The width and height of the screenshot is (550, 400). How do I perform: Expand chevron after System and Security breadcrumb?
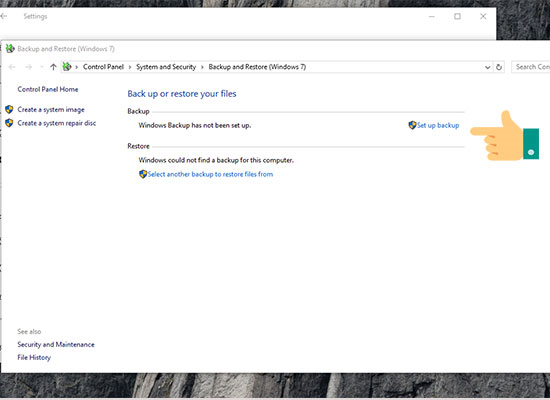tap(202, 67)
